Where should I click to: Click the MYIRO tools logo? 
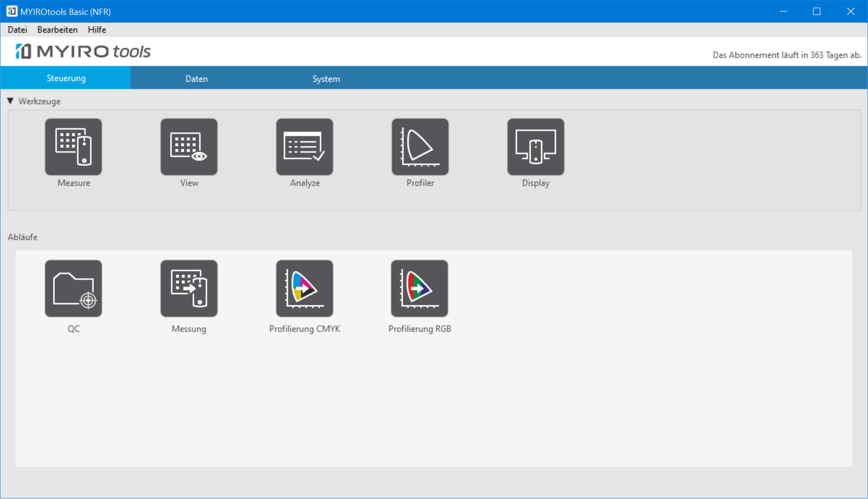[83, 51]
